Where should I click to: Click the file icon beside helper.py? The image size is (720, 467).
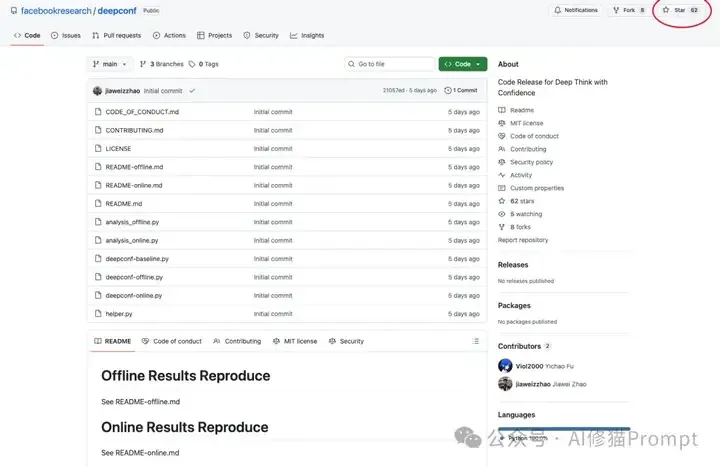click(98, 314)
